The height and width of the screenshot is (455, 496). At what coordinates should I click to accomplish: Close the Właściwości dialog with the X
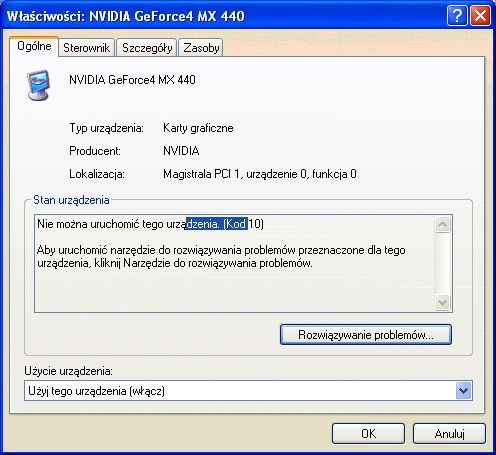coord(480,15)
